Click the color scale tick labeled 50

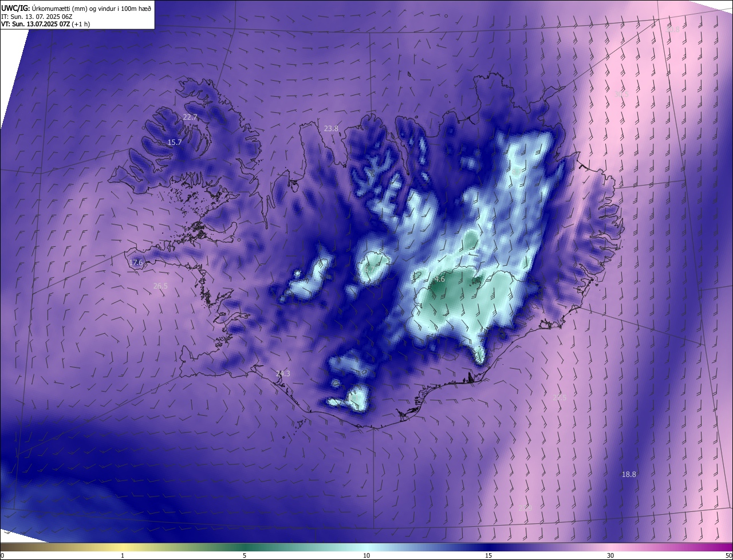coord(728,555)
